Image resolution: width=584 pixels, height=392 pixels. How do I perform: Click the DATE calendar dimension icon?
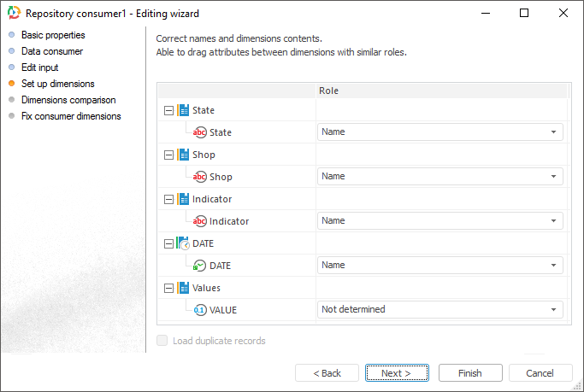pyautogui.click(x=184, y=243)
